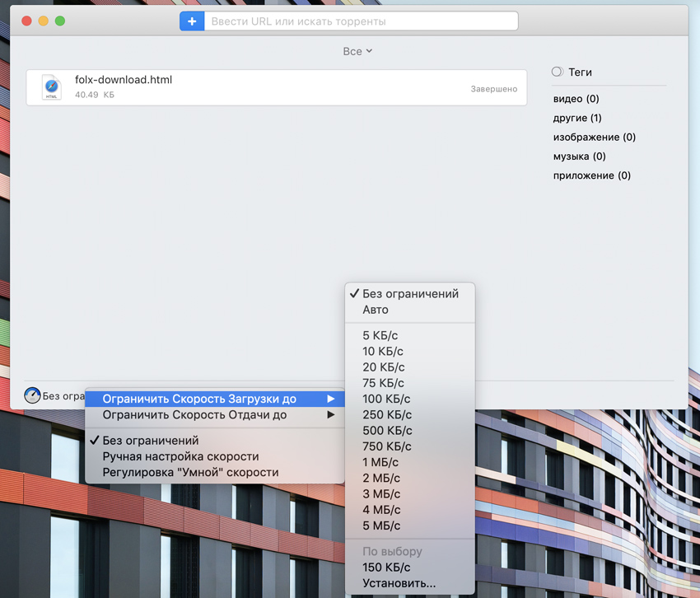The image size is (700, 598).
Task: Click the Завершено status label
Action: click(494, 89)
